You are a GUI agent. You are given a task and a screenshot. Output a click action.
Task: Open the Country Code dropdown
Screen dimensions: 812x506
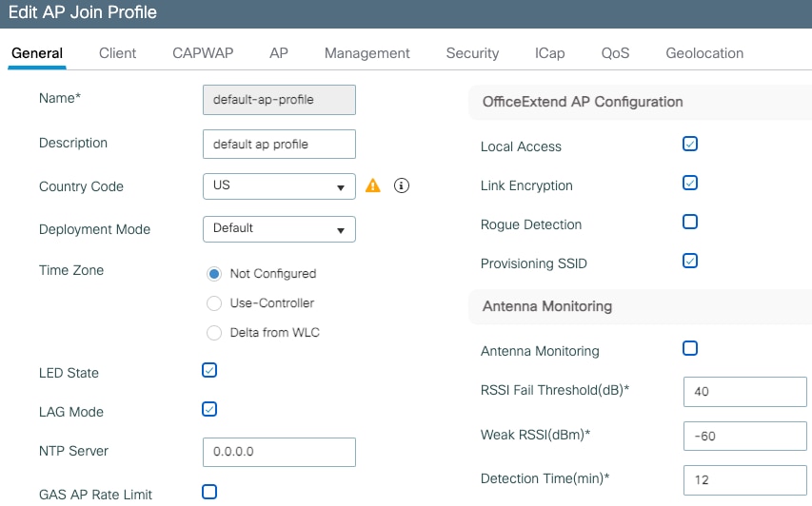coord(279,186)
